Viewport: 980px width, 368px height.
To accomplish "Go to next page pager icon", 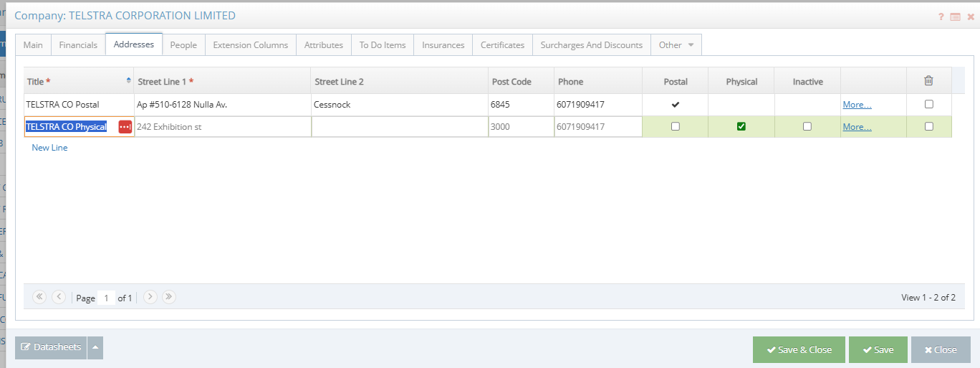I will coord(150,297).
